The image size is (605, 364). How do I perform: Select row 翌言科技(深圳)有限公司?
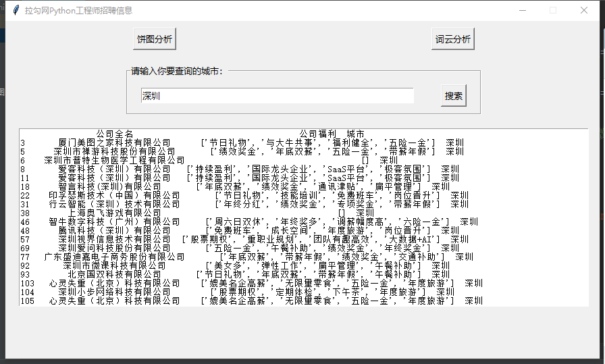pos(236,187)
